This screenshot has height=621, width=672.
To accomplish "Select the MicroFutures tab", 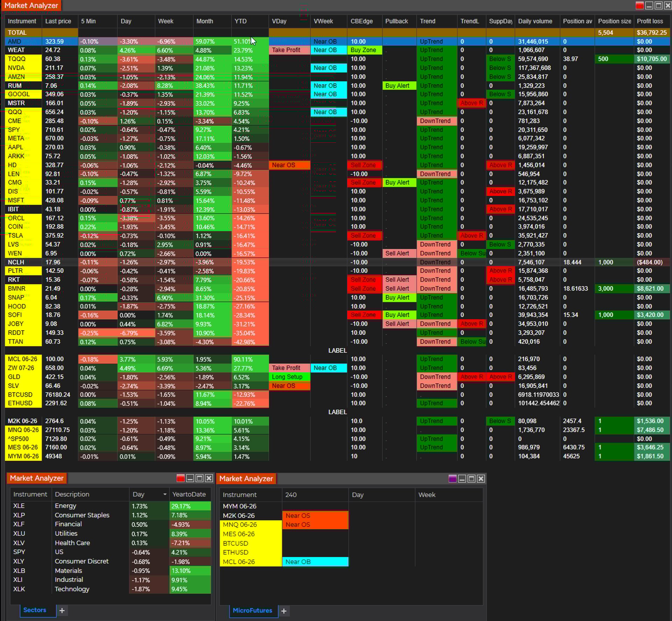I will (252, 611).
